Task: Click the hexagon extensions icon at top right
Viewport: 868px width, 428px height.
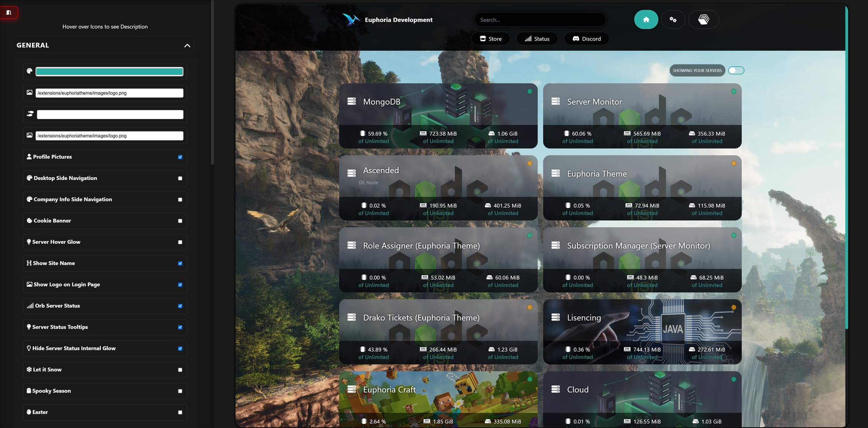Action: click(704, 19)
